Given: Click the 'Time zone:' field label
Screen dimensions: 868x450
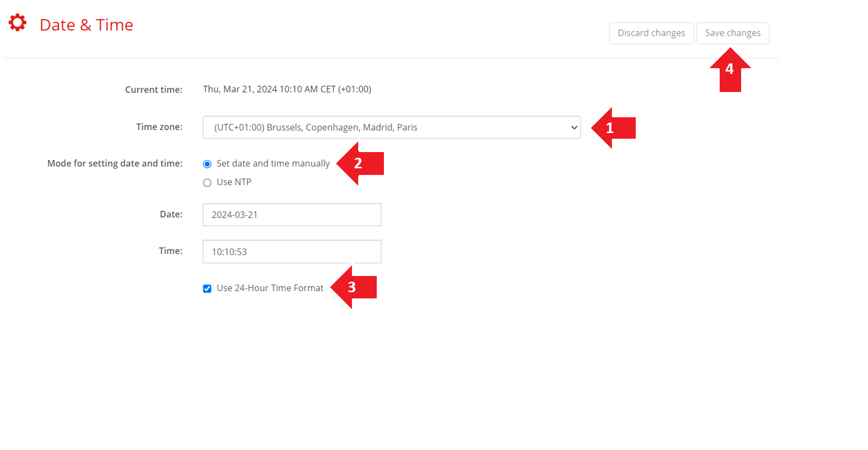Looking at the screenshot, I should point(159,127).
